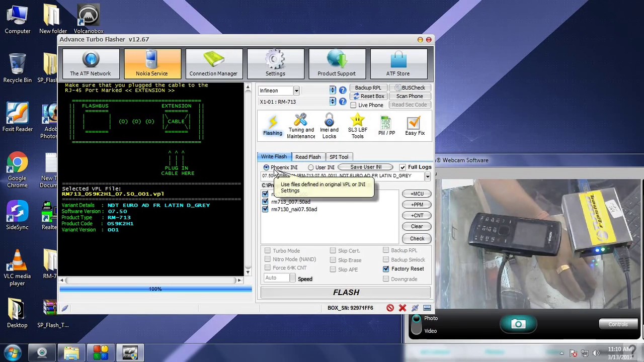
Task: Open Product Support
Action: (337, 63)
